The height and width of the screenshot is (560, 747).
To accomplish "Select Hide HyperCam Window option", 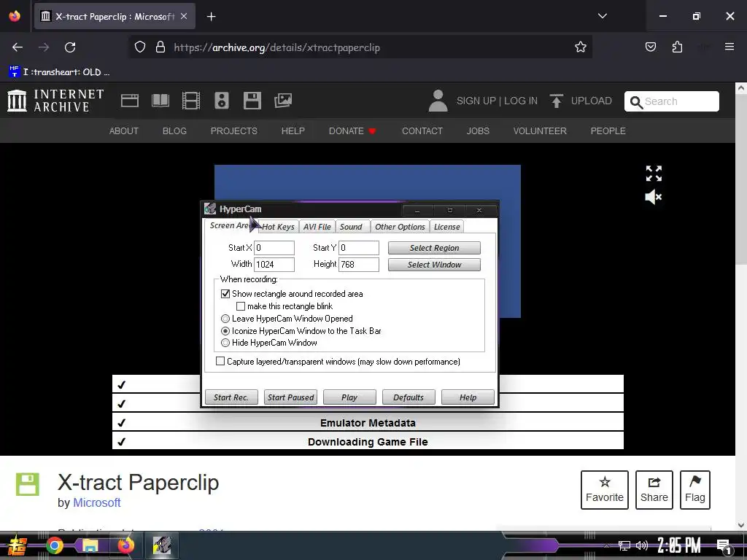I will click(x=225, y=343).
